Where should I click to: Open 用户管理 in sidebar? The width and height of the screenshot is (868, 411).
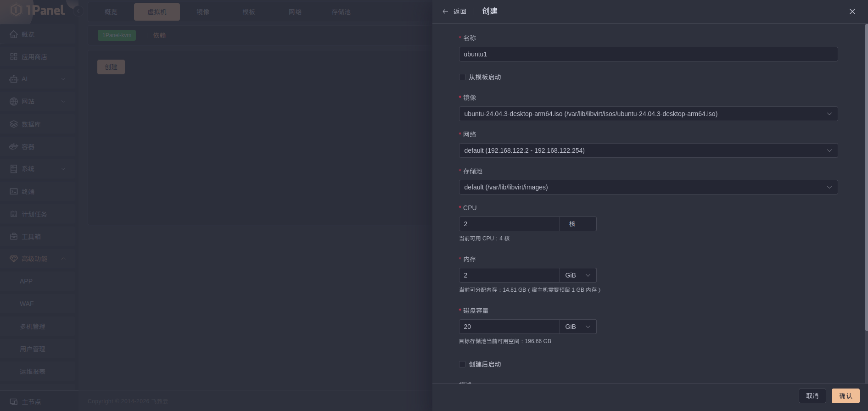(x=33, y=349)
